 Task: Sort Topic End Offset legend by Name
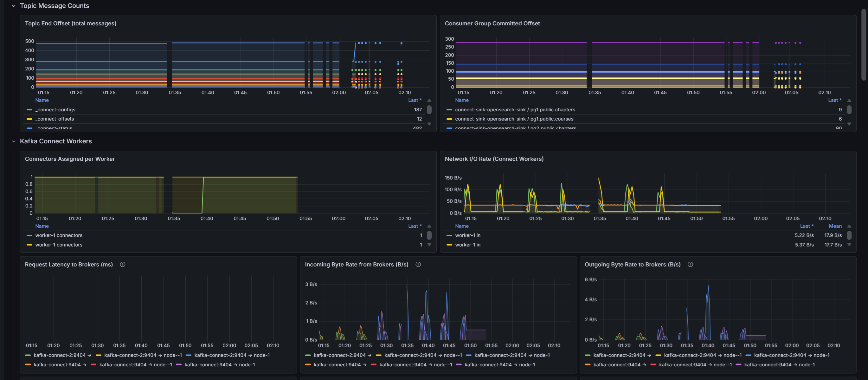point(42,100)
